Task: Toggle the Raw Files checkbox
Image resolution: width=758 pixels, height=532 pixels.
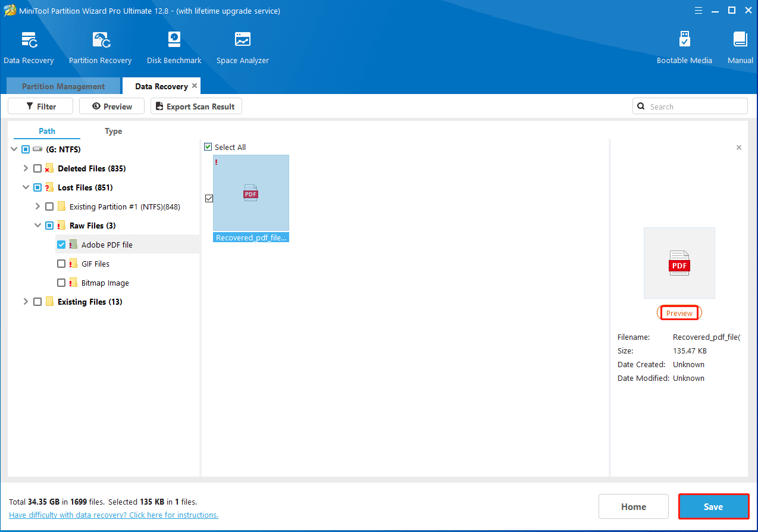Action: click(49, 226)
